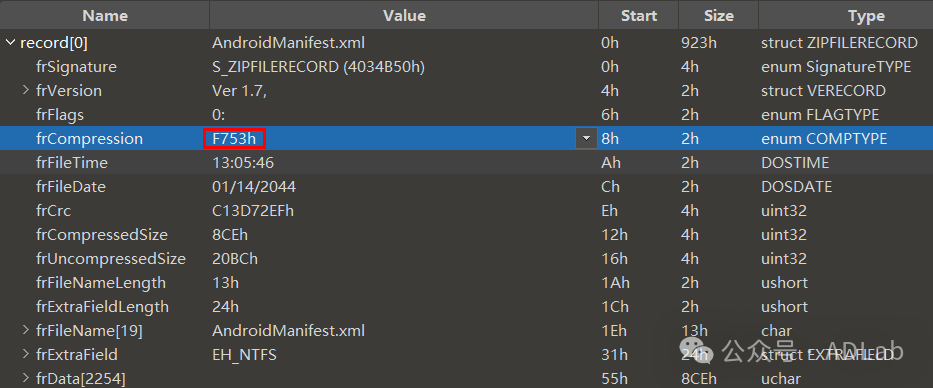Expand the frVersion struct row
Viewport: 933px width, 388px height.
(26, 90)
